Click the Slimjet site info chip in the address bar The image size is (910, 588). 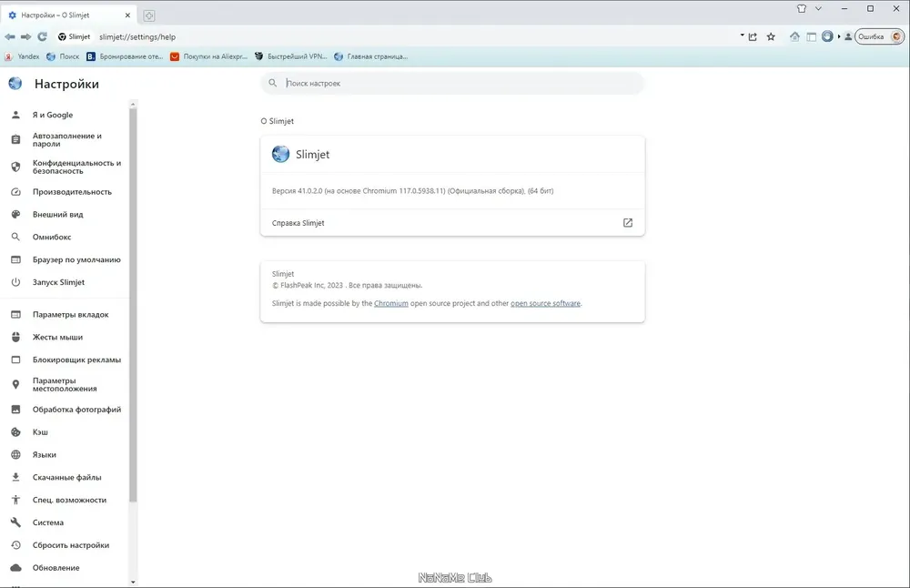75,36
